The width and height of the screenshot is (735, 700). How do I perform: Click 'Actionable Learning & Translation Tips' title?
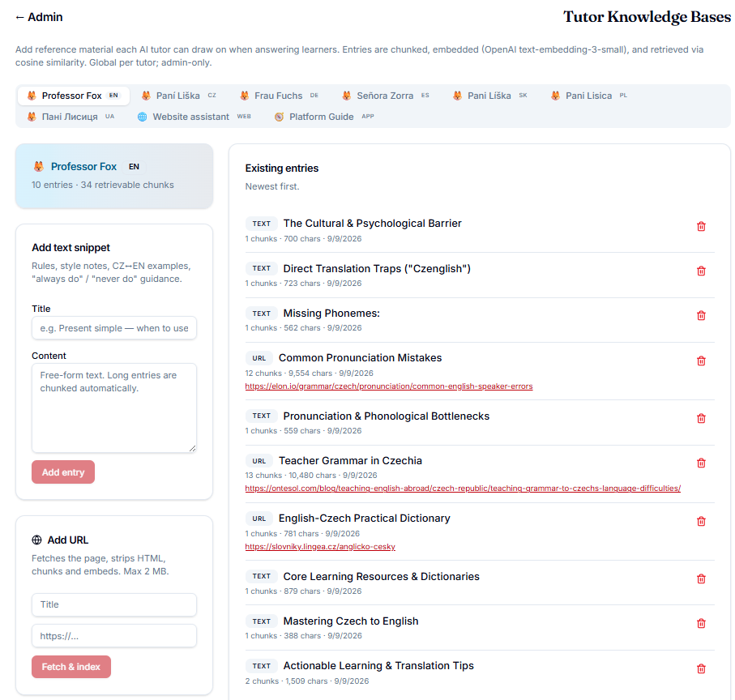coord(378,666)
